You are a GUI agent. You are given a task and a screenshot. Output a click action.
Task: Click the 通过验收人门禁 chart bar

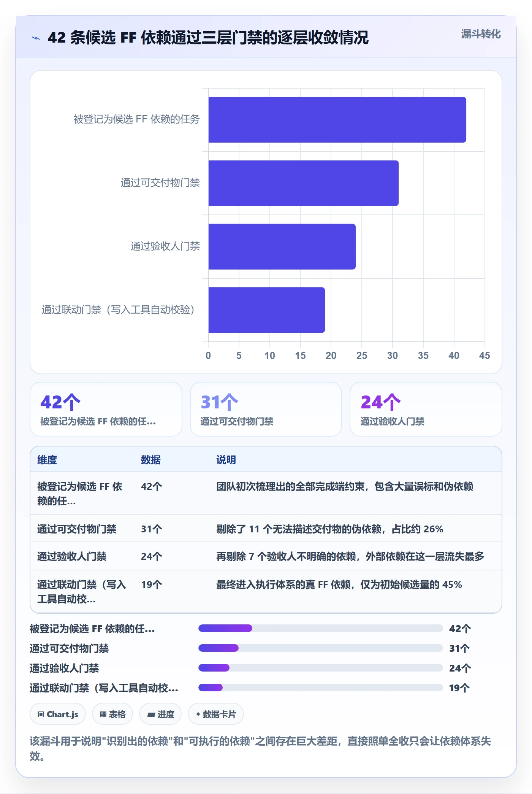(282, 246)
